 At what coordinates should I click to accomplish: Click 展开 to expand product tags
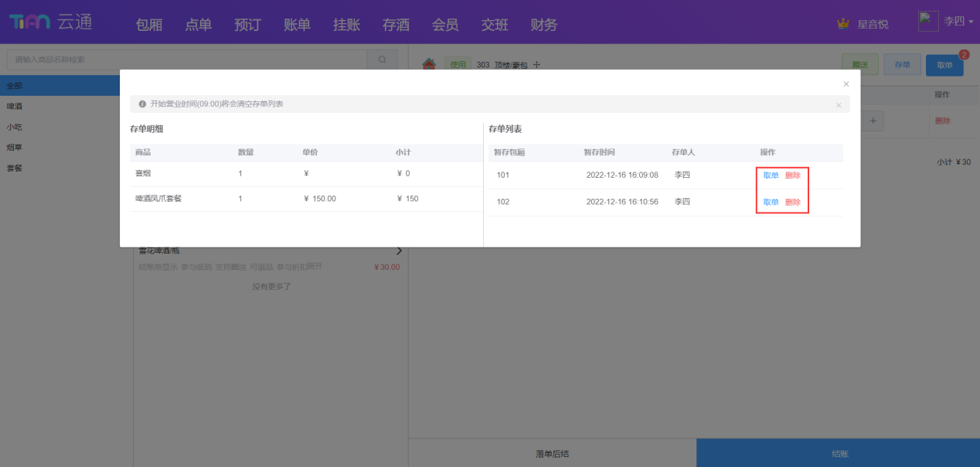point(314,267)
